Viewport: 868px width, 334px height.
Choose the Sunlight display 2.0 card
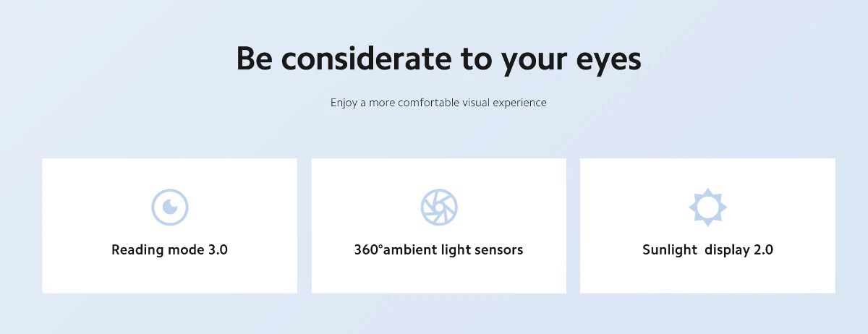pyautogui.click(x=707, y=226)
